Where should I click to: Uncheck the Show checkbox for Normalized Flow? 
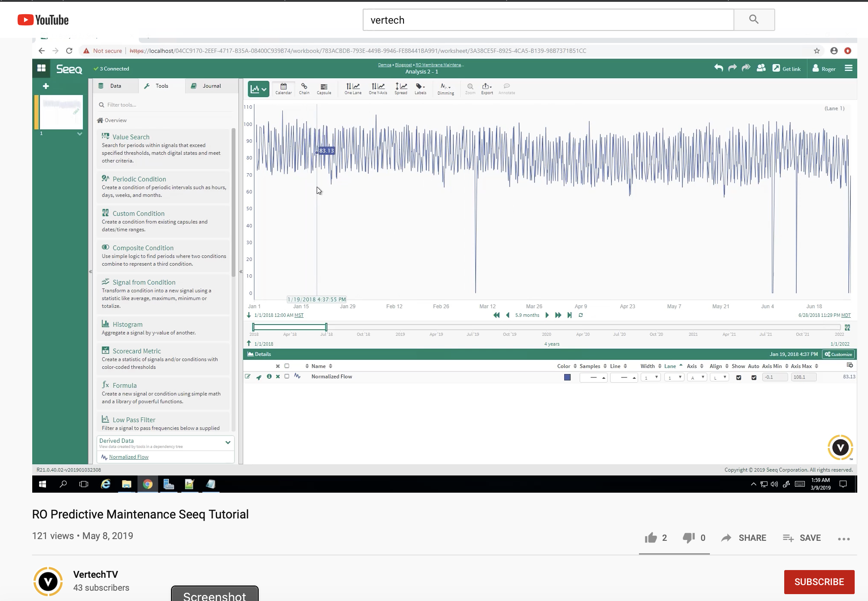tap(739, 377)
